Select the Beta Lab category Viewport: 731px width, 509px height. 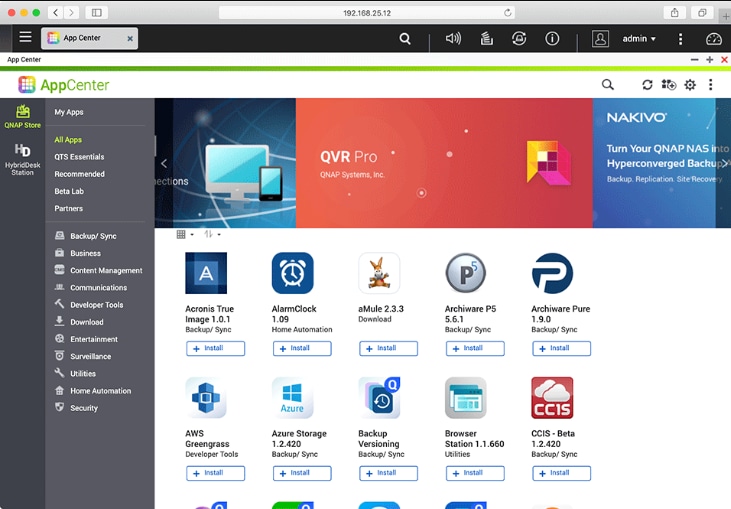click(69, 191)
